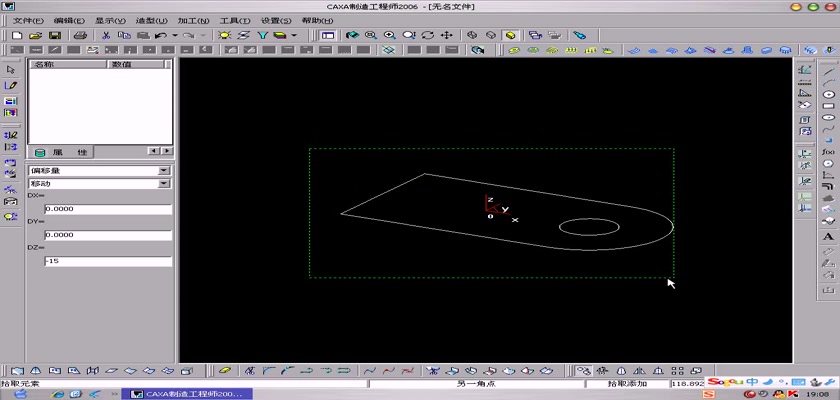Toggle the light bulb visibility icon

point(224,35)
